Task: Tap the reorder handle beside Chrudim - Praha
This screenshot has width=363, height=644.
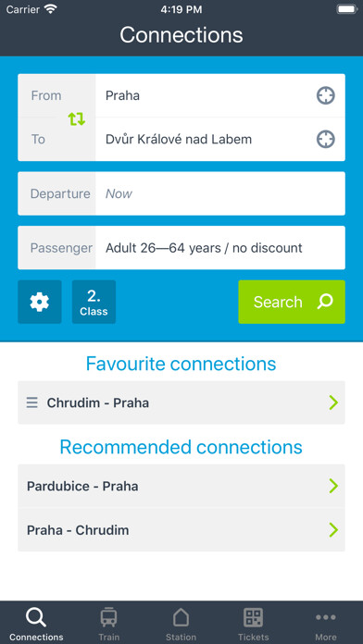Action: (32, 402)
